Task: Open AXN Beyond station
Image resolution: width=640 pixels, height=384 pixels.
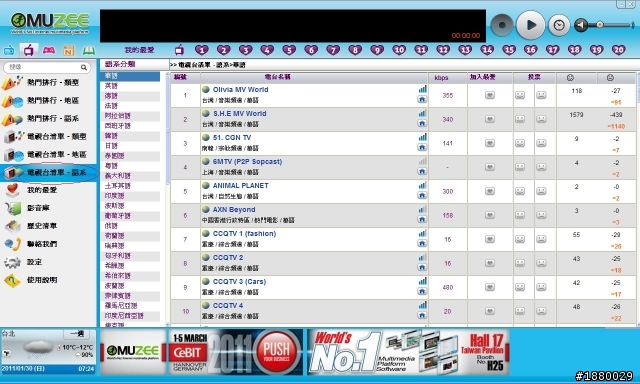Action: click(x=234, y=210)
